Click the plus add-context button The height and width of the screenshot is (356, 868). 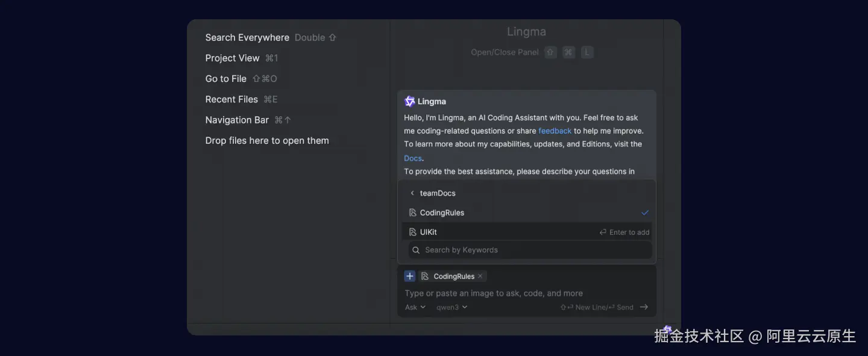tap(410, 276)
